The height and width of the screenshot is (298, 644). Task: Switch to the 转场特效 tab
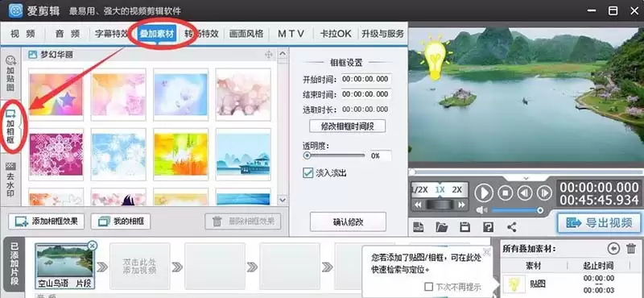click(201, 34)
